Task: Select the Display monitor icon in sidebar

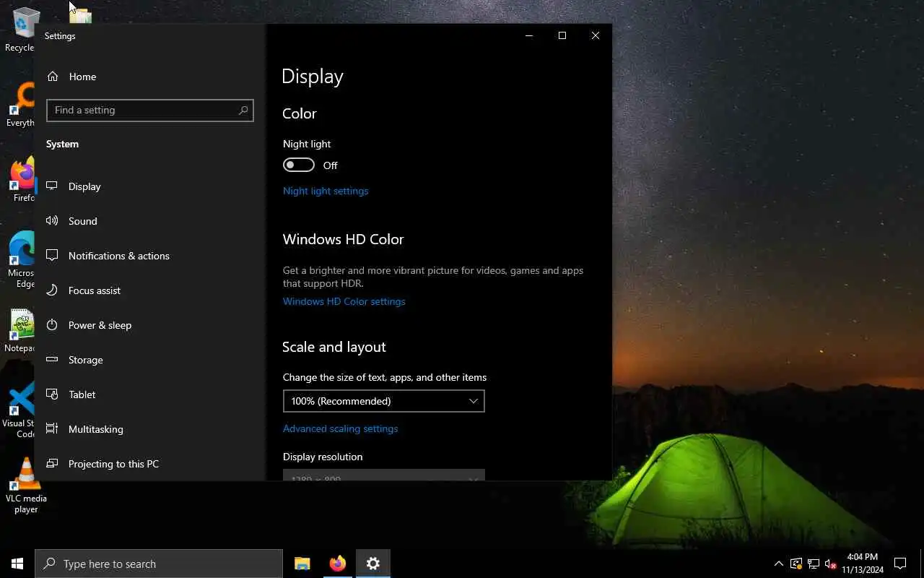Action: 52,186
